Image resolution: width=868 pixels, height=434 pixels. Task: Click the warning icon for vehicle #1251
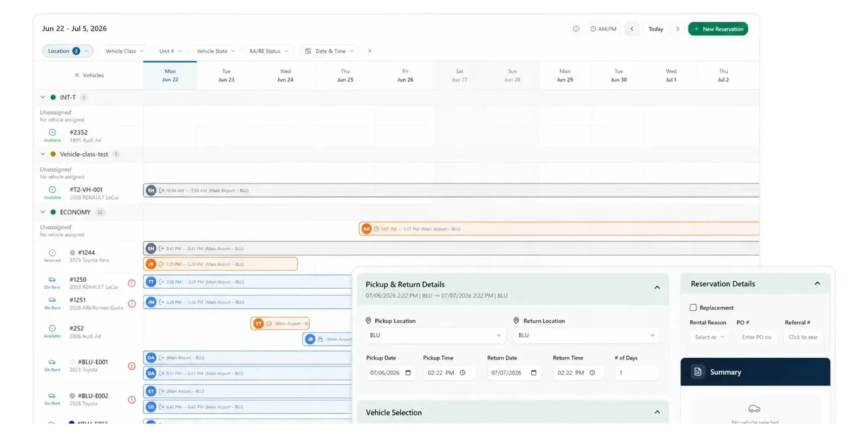point(132,303)
